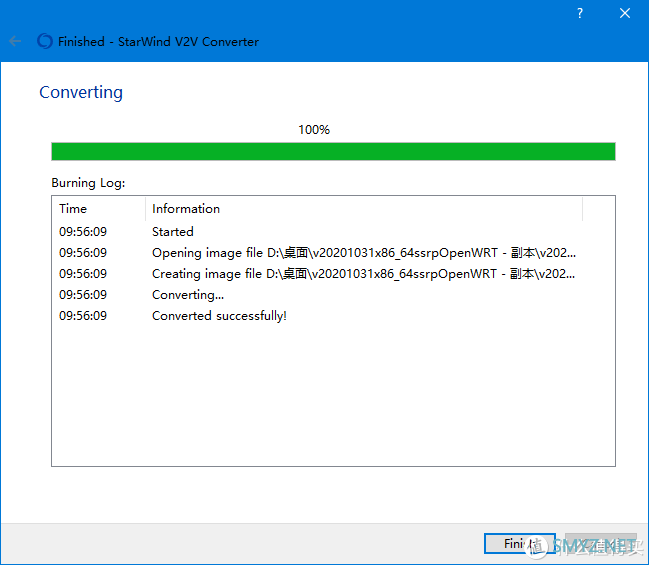
Task: Click the green 100% progress bar
Action: [x=333, y=151]
